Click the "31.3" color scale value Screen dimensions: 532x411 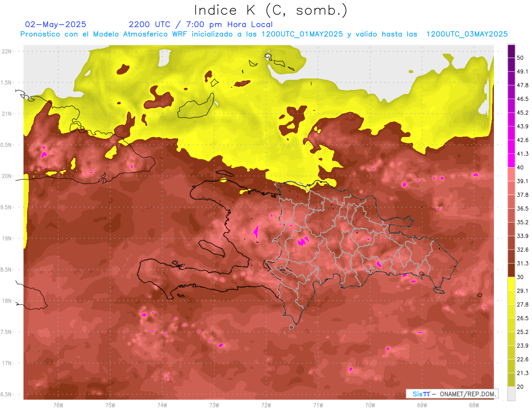[522, 263]
